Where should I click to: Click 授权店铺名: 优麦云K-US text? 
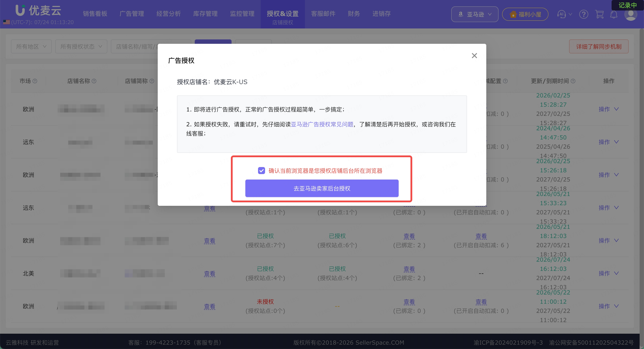pos(212,82)
